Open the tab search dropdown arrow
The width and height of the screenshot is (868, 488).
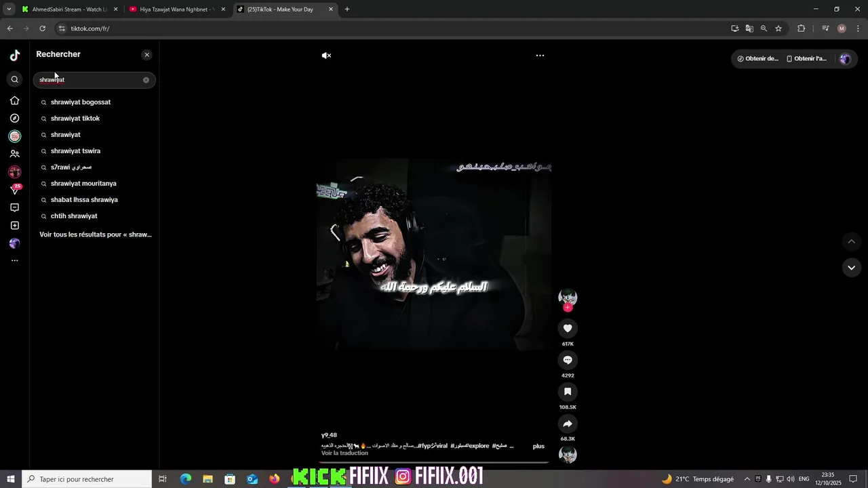pos(9,9)
